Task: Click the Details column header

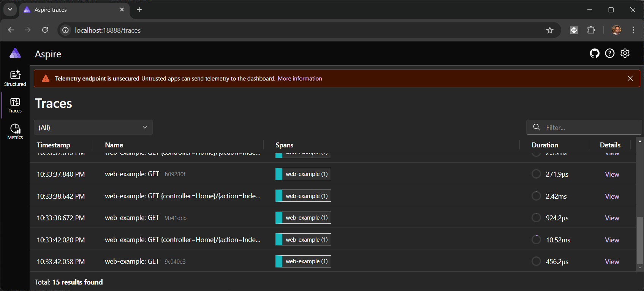Action: tap(610, 145)
